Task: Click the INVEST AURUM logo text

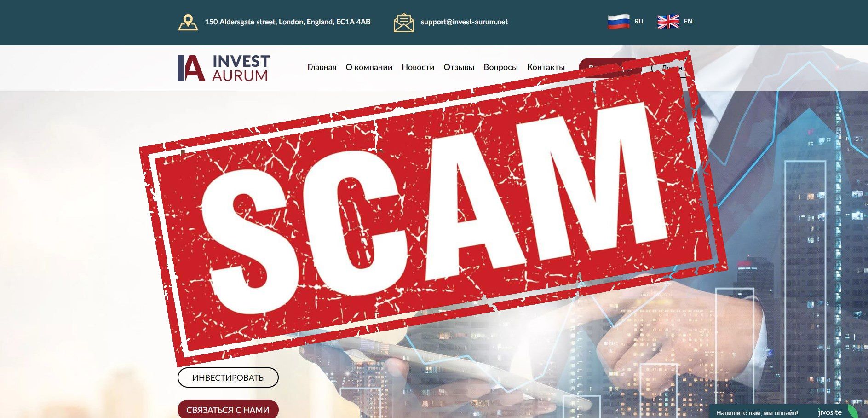Action: pos(241,68)
